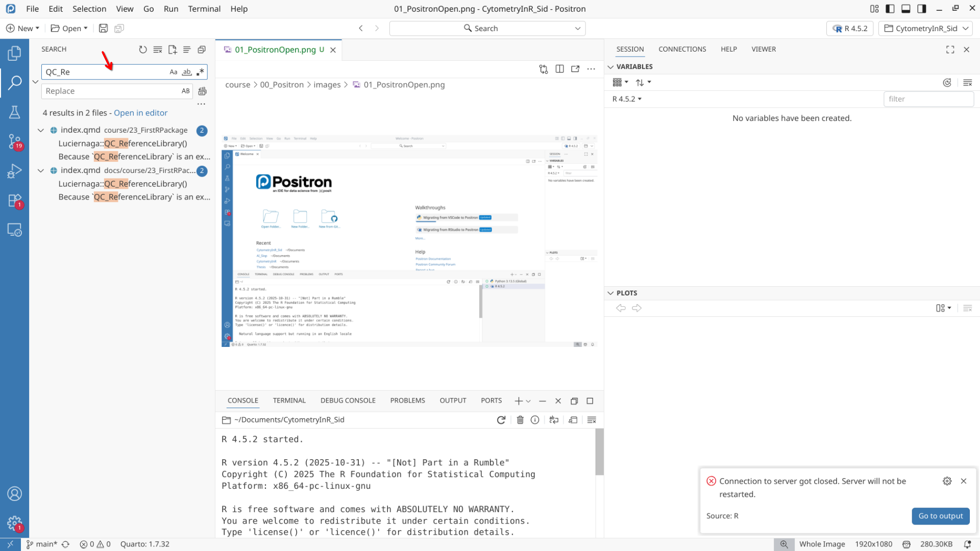
Task: Open the Explorer view in activity bar
Action: point(14,53)
